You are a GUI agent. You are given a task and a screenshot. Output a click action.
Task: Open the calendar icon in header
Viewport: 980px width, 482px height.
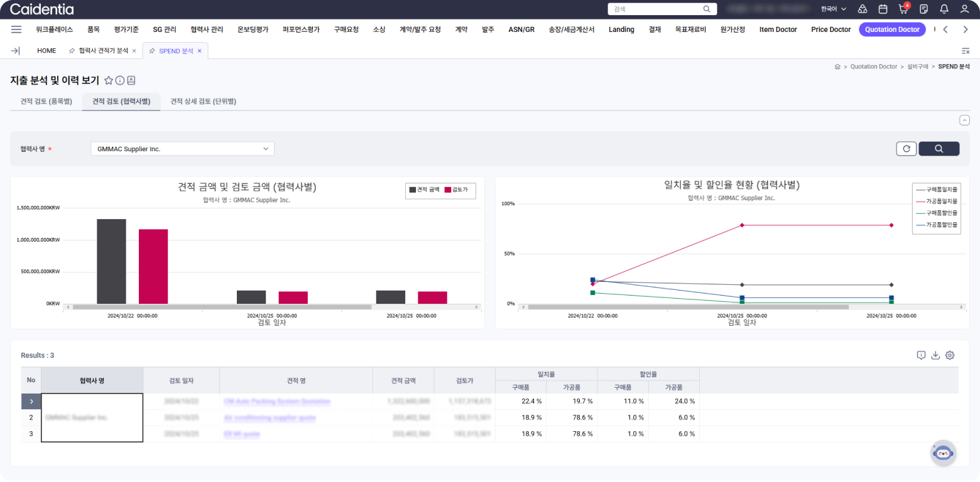(883, 9)
